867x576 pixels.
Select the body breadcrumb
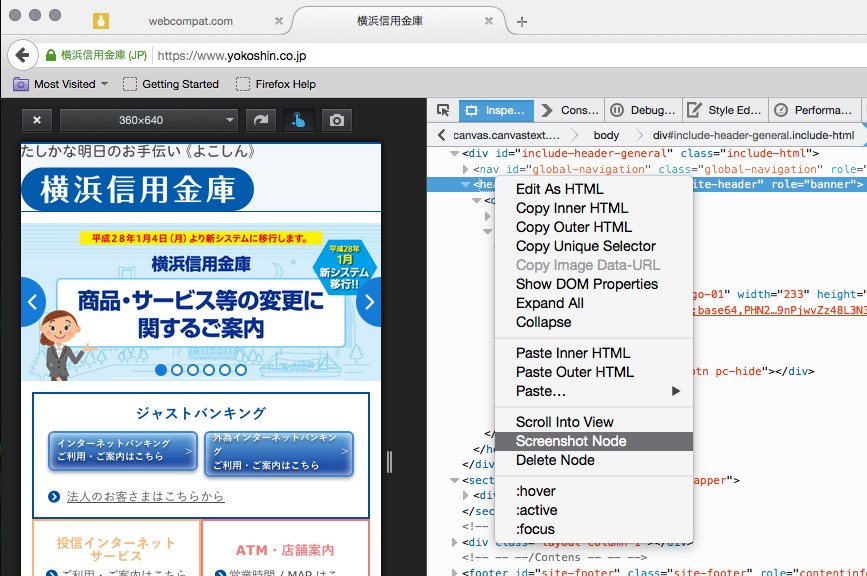point(606,135)
